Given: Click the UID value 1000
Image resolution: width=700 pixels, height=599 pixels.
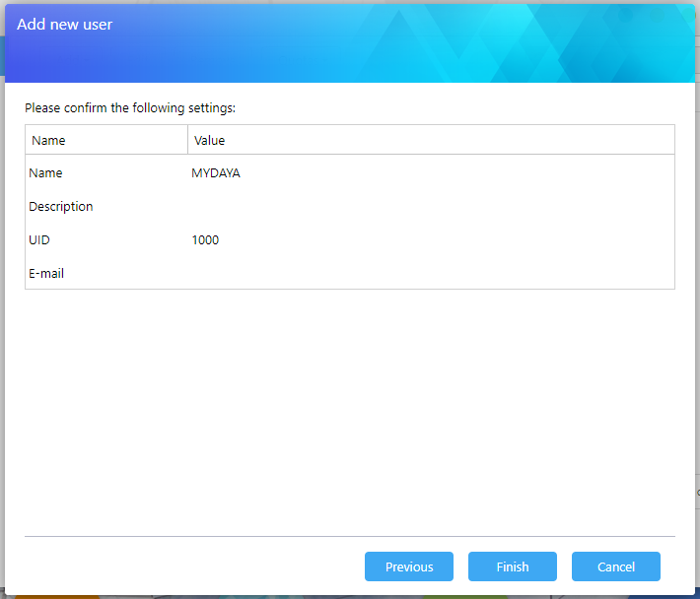Looking at the screenshot, I should click(205, 240).
